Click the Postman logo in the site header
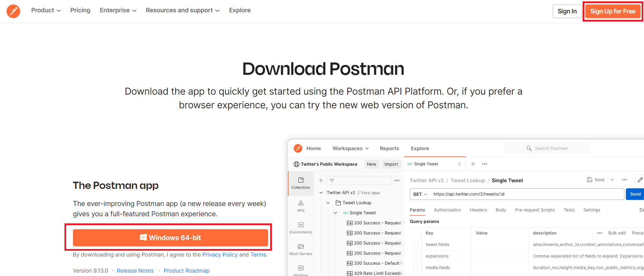 pos(13,11)
